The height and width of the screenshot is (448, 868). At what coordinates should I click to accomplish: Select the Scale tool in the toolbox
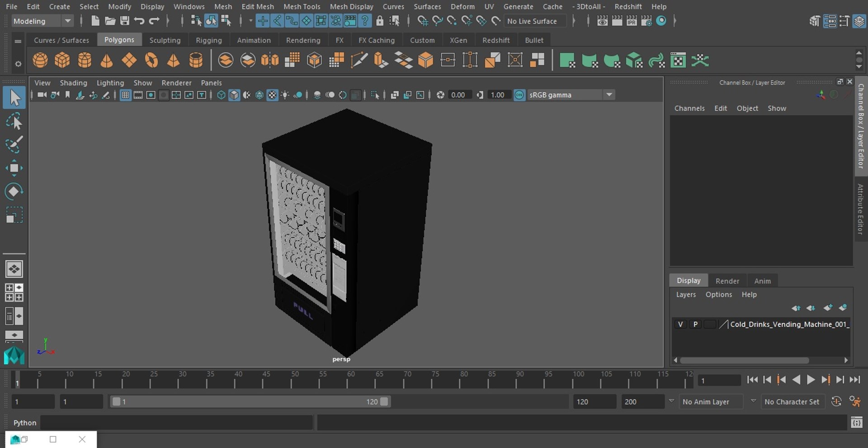(14, 215)
